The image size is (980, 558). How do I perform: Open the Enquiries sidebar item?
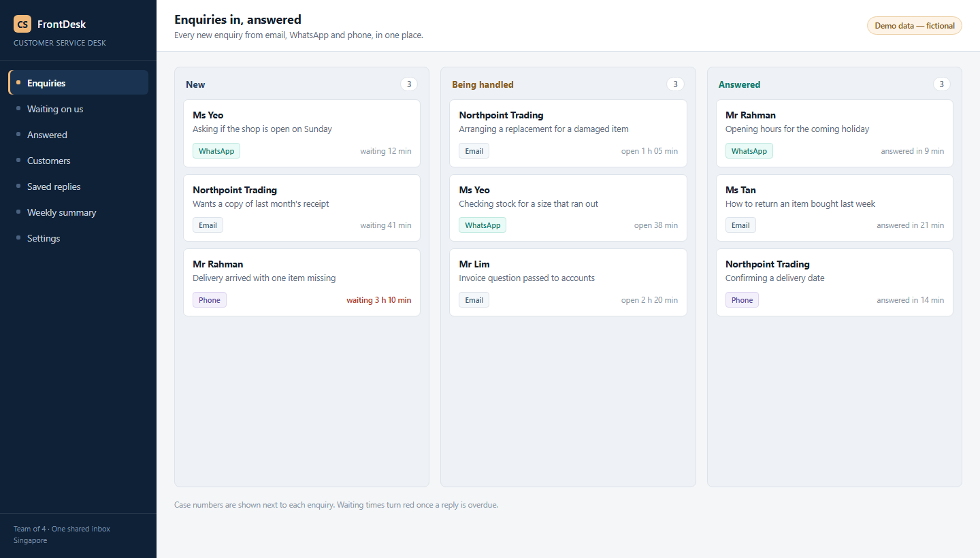(78, 82)
